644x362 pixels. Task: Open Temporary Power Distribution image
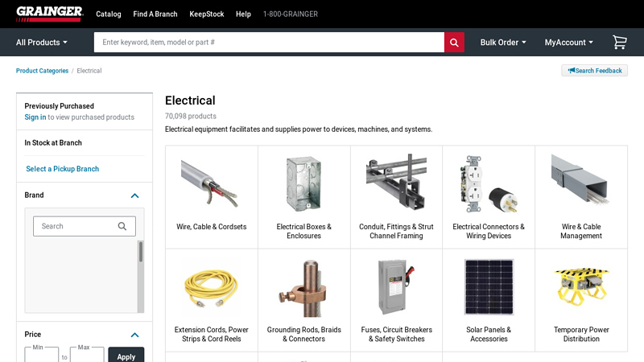[580, 286]
